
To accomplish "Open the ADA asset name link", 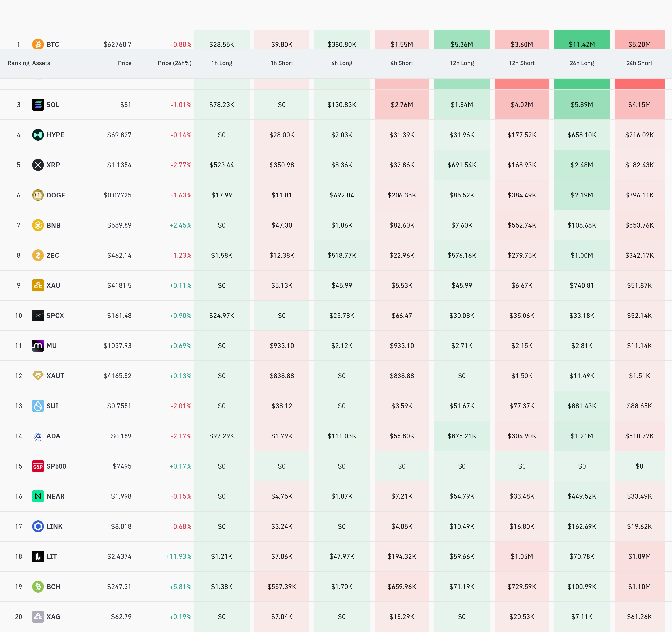I will [x=53, y=436].
